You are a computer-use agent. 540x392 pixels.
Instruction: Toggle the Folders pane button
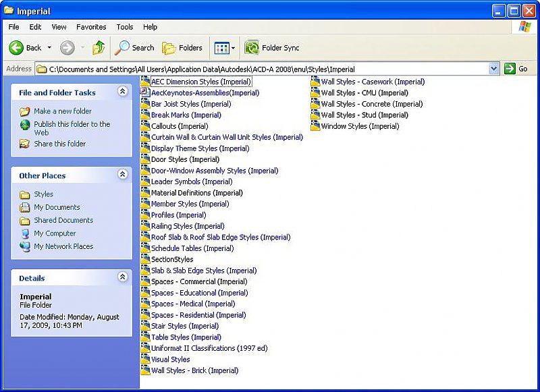(x=182, y=48)
